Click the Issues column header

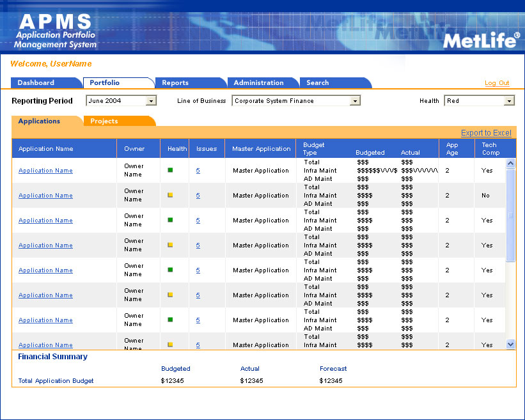click(207, 148)
